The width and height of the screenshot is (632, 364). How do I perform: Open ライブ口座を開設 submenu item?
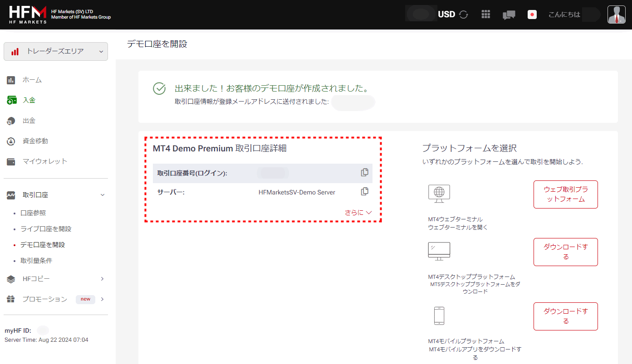pos(46,229)
